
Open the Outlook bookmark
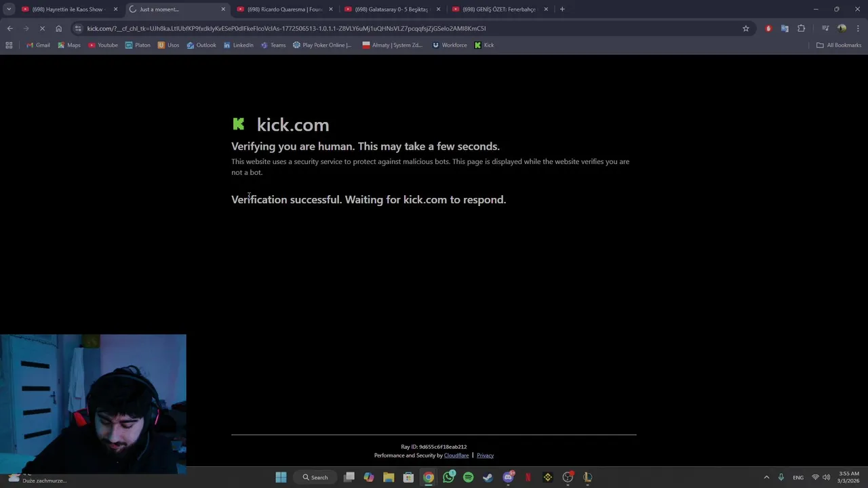[x=201, y=45]
